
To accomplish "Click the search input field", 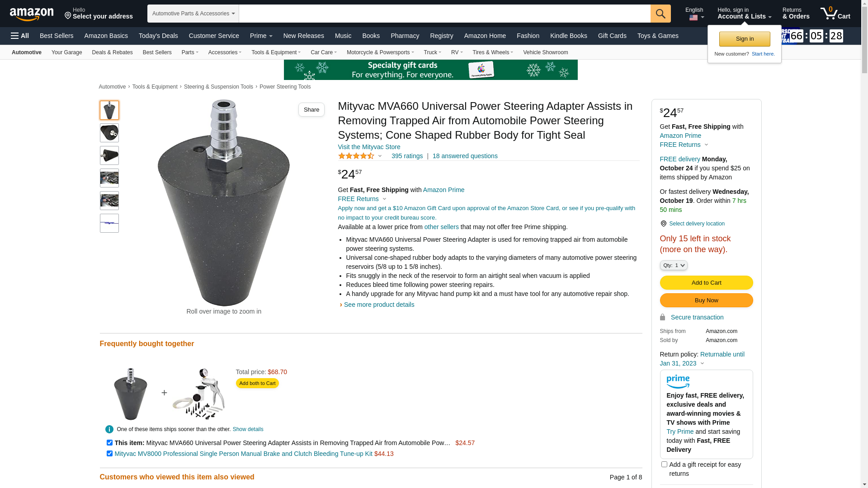I will coord(444,14).
